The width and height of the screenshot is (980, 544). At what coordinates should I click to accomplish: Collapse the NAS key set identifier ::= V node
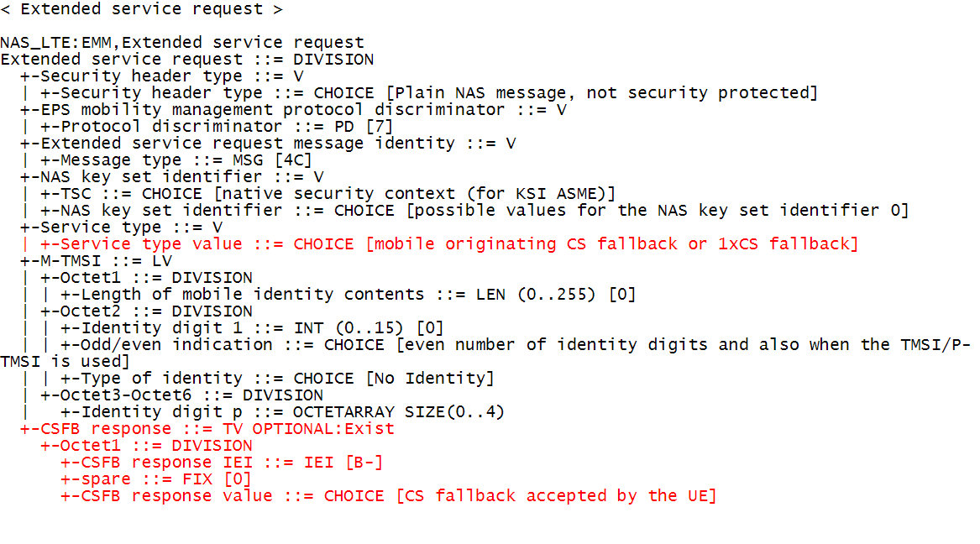(172, 177)
